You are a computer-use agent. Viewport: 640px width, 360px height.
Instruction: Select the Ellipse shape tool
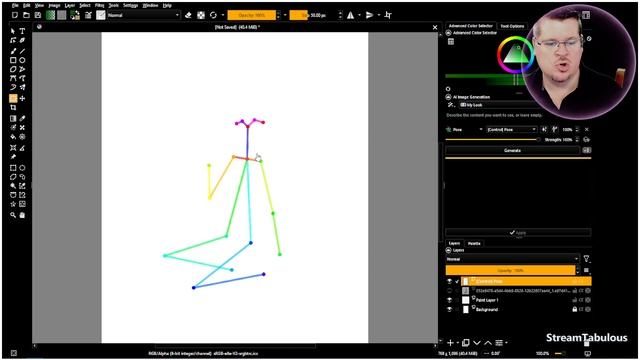click(x=22, y=60)
